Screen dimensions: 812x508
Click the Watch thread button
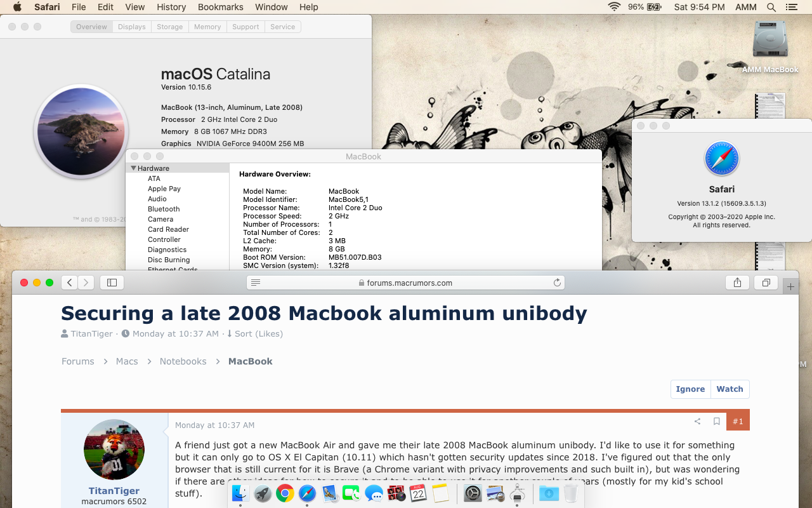pyautogui.click(x=730, y=389)
